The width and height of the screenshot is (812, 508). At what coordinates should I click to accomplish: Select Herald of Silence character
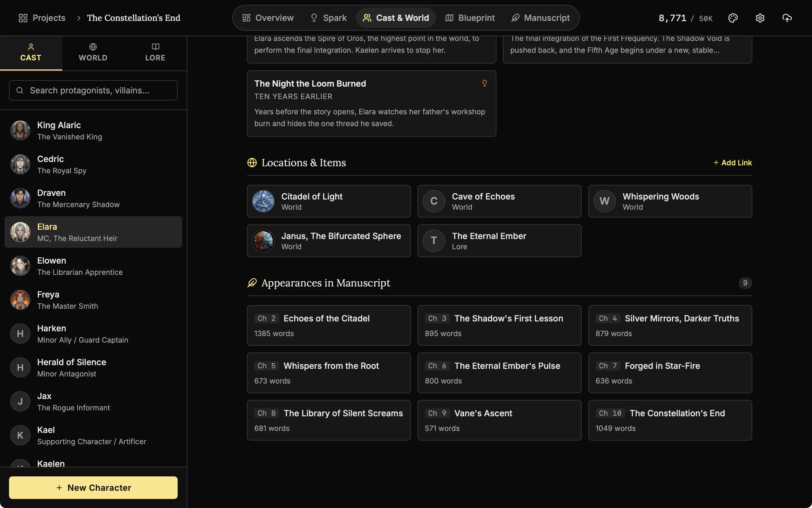(x=93, y=368)
